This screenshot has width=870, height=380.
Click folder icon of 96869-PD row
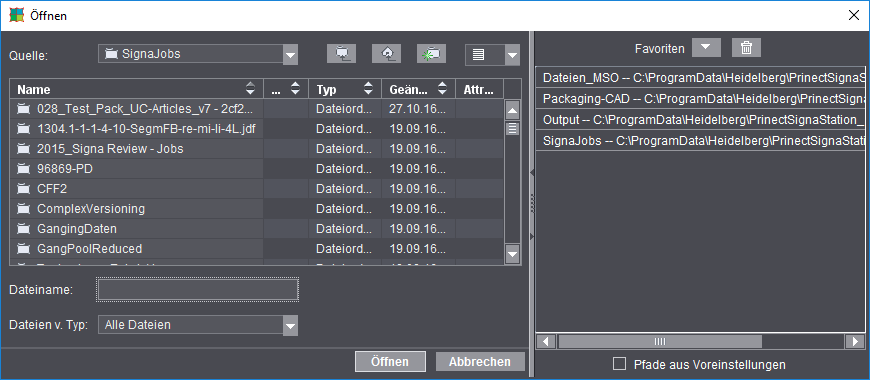click(23, 169)
